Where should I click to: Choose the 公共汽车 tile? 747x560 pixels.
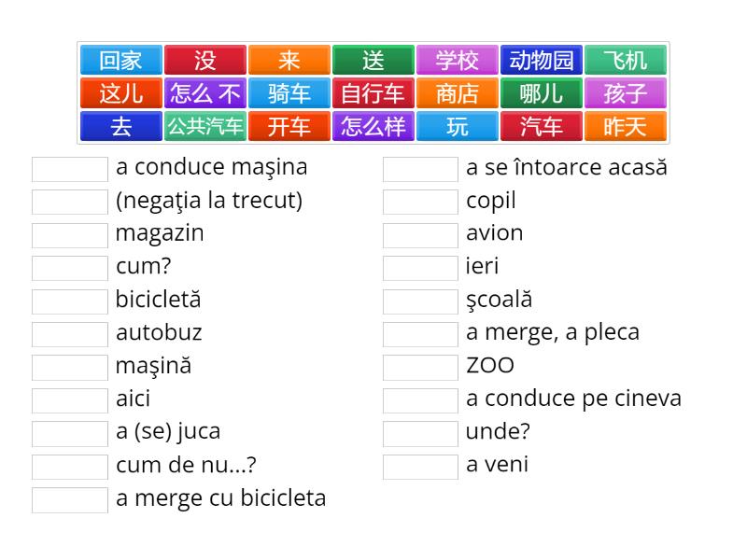tap(205, 126)
